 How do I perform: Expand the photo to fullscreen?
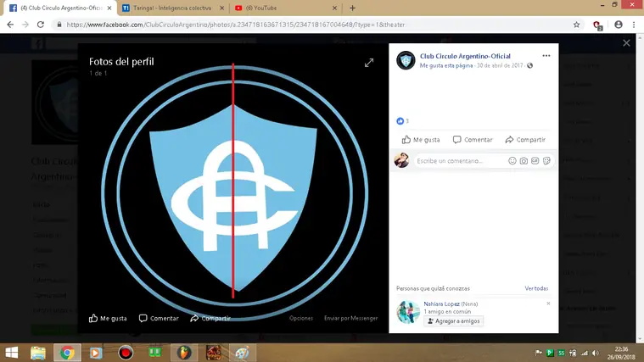[x=369, y=63]
